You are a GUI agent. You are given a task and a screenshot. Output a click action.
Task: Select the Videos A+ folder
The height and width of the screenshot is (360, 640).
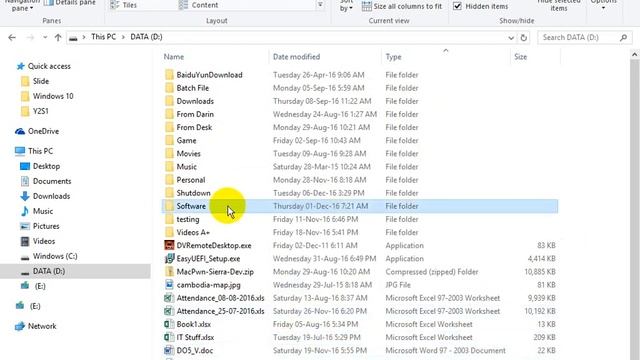[187, 232]
